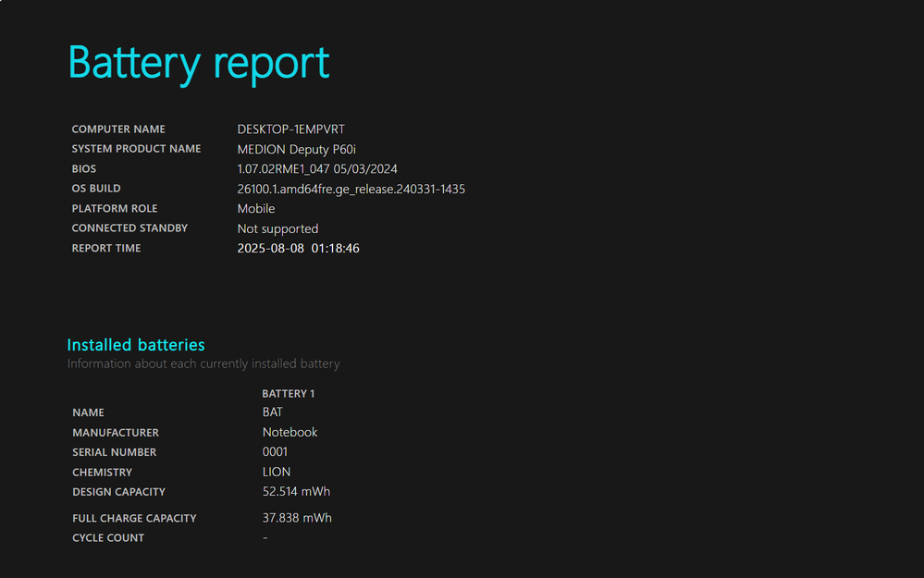Click the Installed batteries section heading
Screen dimensions: 924x578
pyautogui.click(x=136, y=345)
